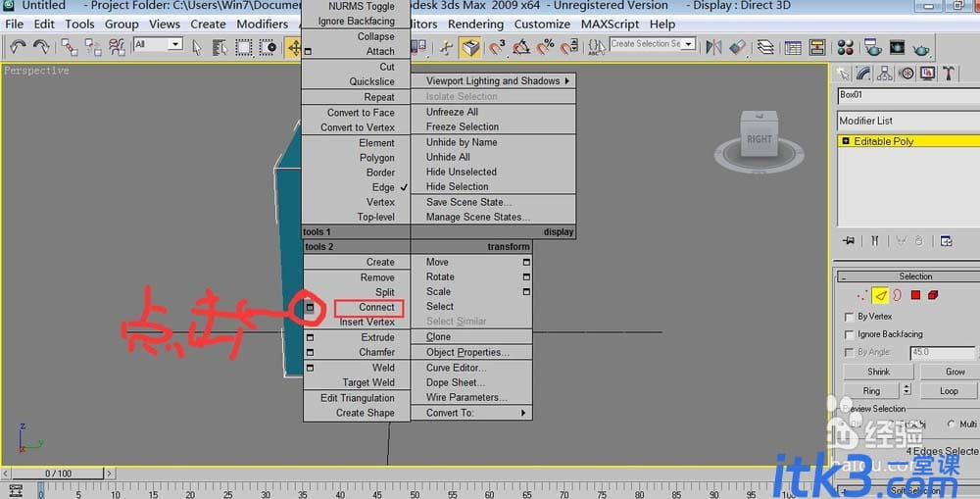Open Rotate transform settings box
Viewport: 980px width, 499px height.
(526, 277)
